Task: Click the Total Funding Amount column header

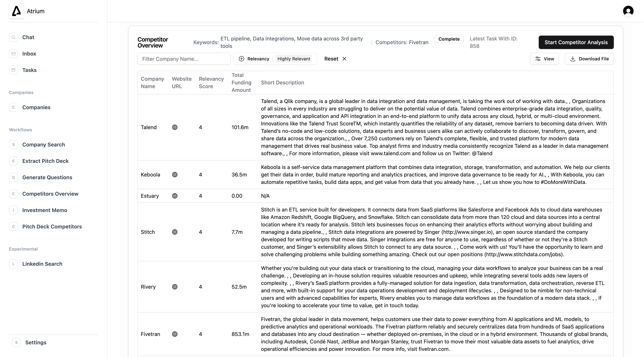Action: (x=241, y=83)
